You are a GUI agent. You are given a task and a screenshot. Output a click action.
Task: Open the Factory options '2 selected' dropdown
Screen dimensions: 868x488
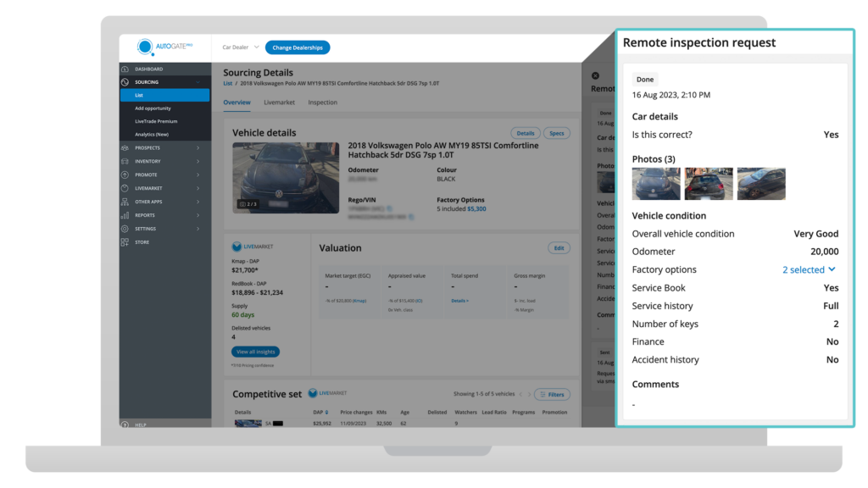point(808,269)
